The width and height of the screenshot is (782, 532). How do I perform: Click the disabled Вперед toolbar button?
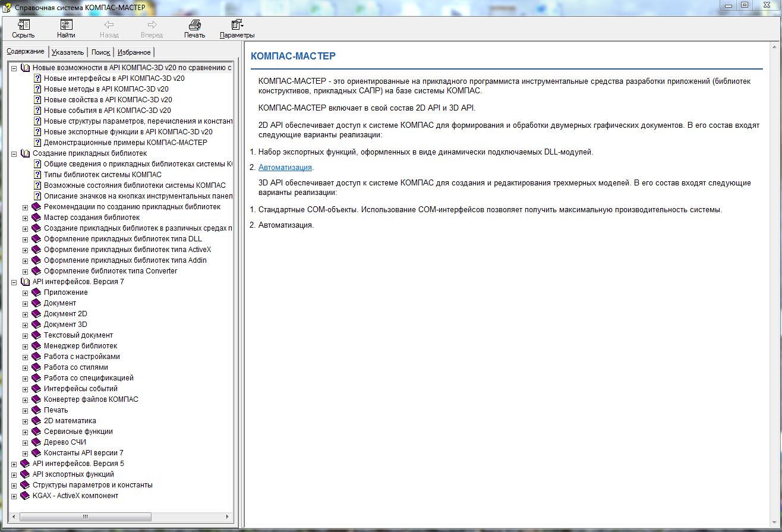click(152, 29)
